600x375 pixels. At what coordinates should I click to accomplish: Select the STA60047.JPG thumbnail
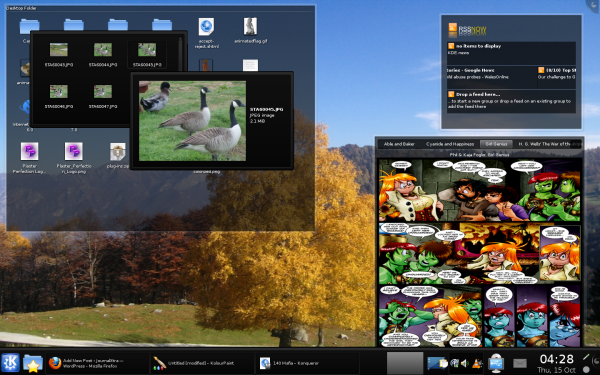tap(103, 96)
